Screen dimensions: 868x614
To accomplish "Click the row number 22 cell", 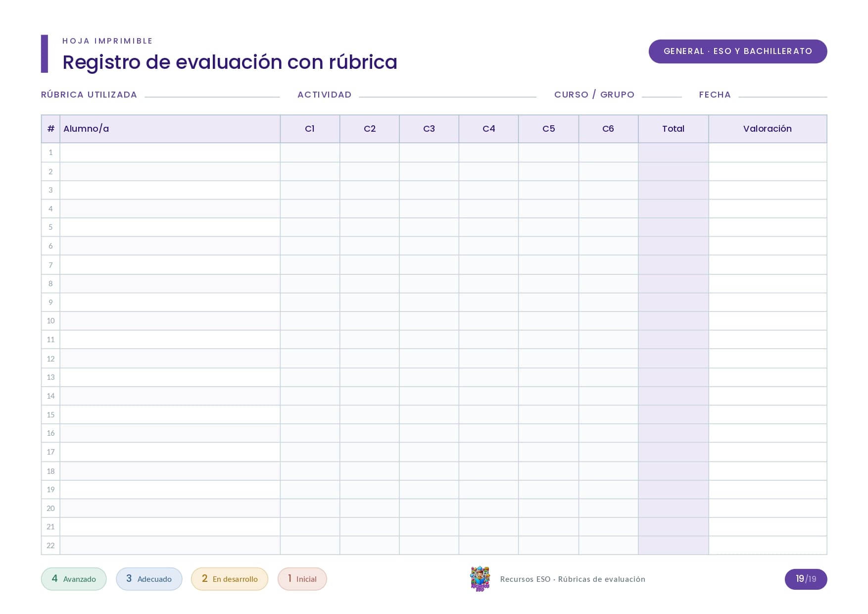I will [50, 545].
